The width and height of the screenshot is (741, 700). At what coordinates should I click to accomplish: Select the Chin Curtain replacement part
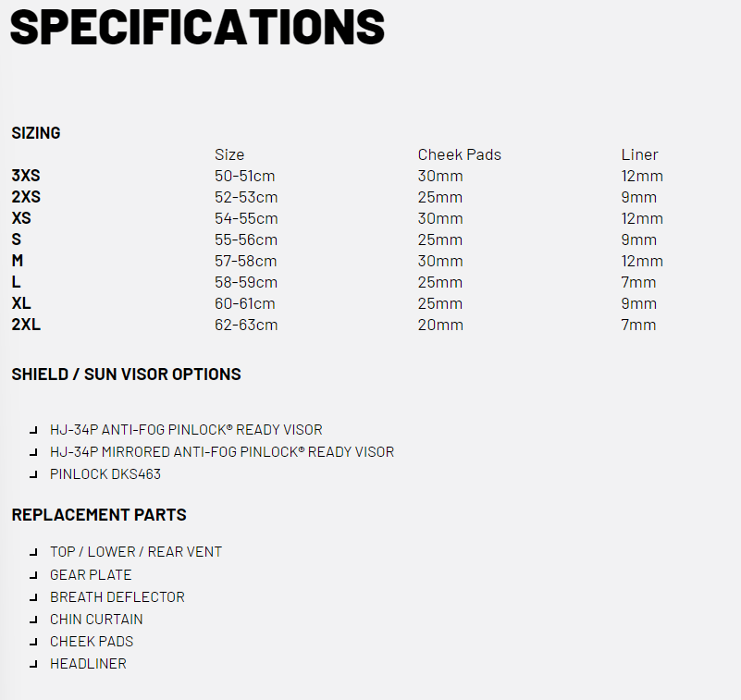point(96,620)
